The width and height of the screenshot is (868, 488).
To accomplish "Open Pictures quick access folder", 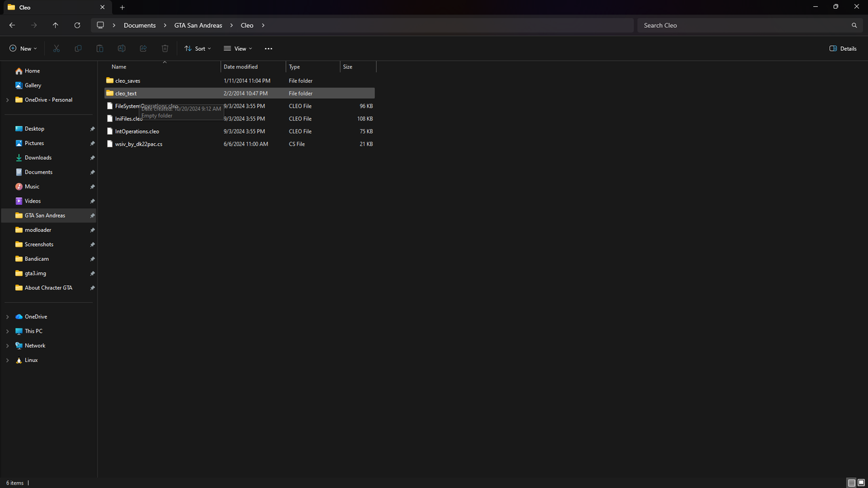I will pyautogui.click(x=34, y=143).
